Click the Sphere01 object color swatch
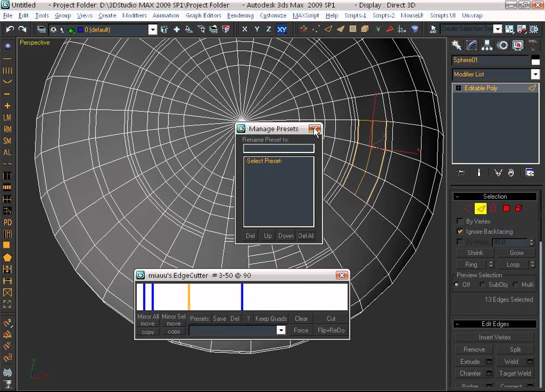 [535, 60]
